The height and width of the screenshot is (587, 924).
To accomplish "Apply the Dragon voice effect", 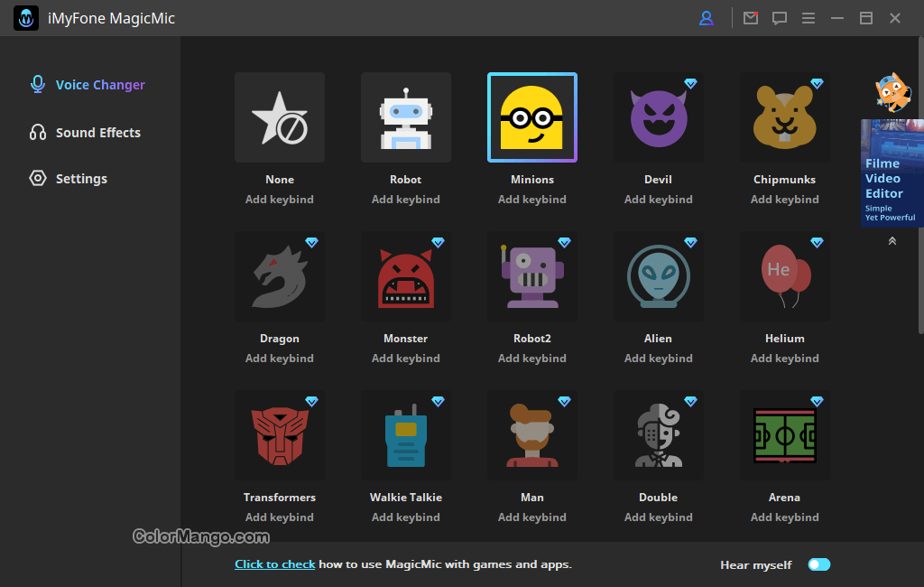I will 280,276.
